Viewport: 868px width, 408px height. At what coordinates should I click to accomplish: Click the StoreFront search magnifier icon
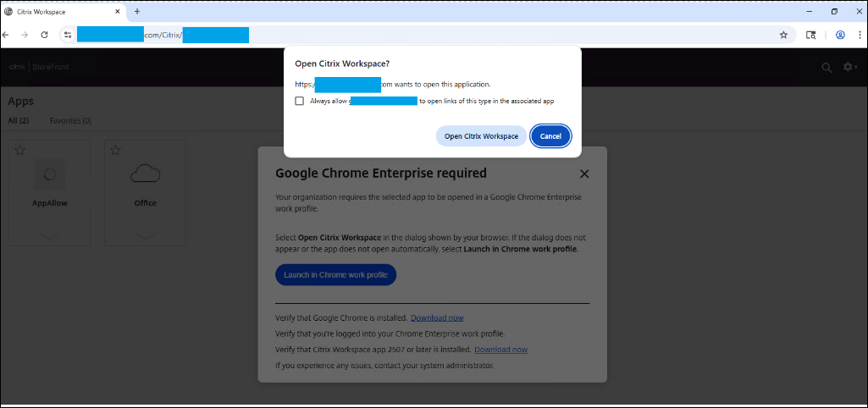(x=827, y=68)
